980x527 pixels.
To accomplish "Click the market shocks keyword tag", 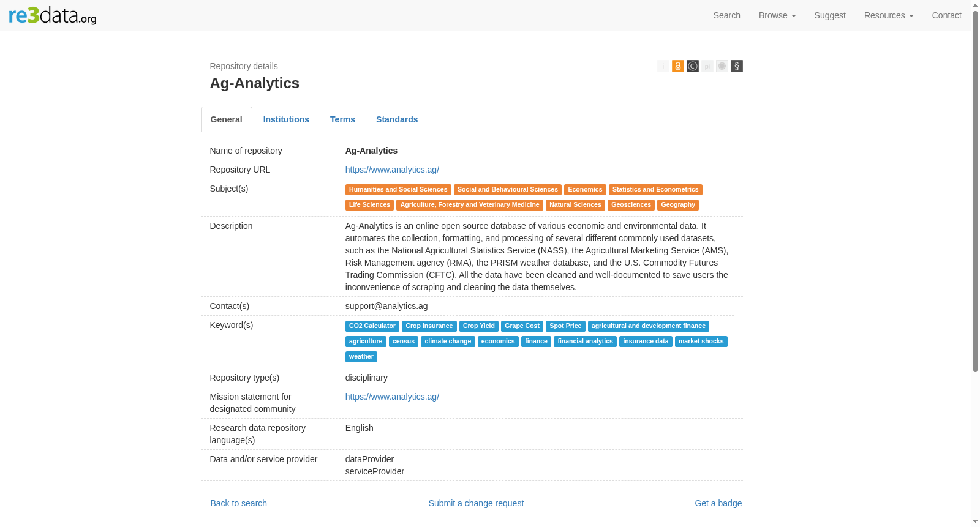I will click(701, 342).
